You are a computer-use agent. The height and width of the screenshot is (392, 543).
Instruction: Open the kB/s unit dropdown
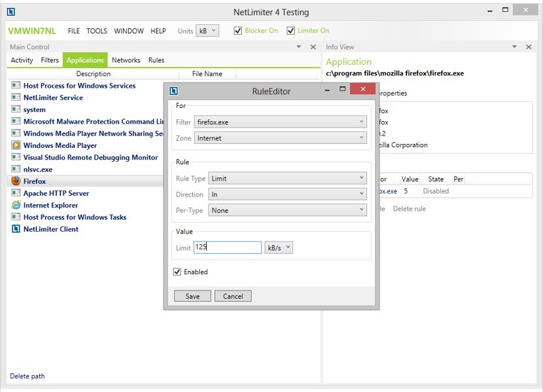[278, 248]
